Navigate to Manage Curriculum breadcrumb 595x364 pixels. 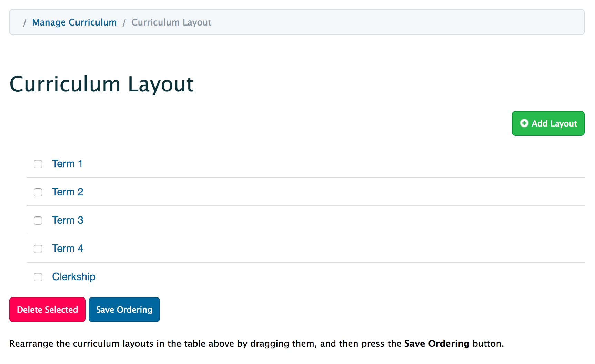74,22
